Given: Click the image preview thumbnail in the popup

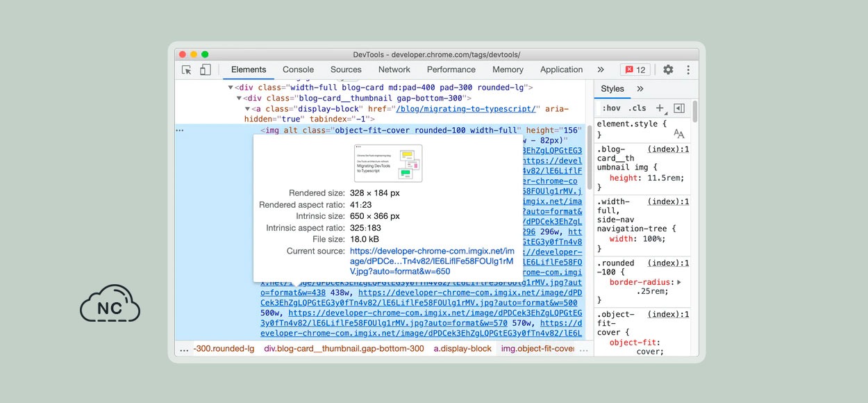Looking at the screenshot, I should (x=388, y=163).
